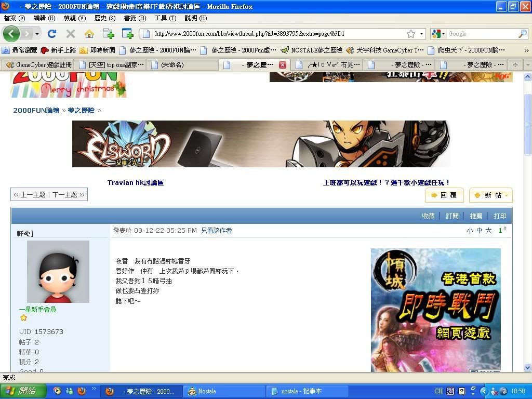Click the Elsword banner advertisement

[261, 144]
